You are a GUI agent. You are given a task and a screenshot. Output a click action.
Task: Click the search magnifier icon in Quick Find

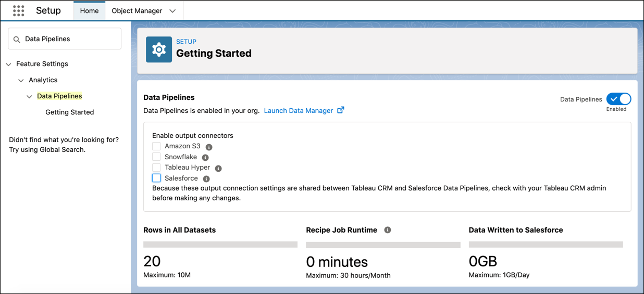[17, 39]
